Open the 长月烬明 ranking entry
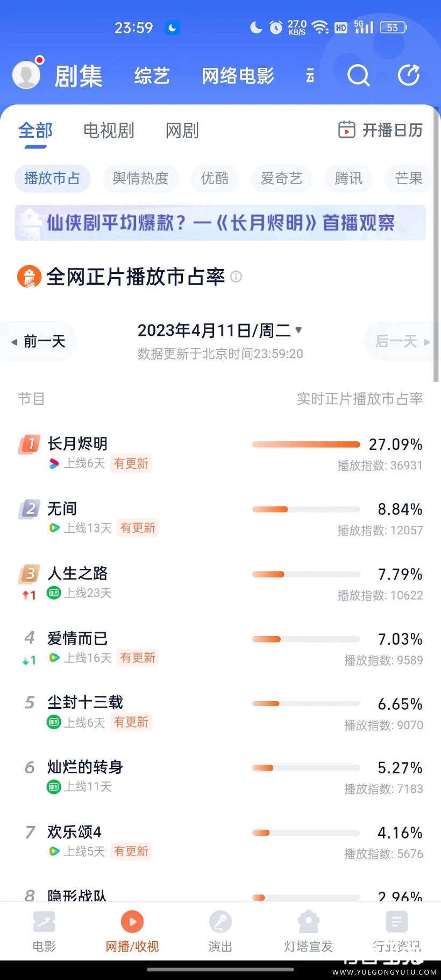The height and width of the screenshot is (980, 441). [x=77, y=444]
